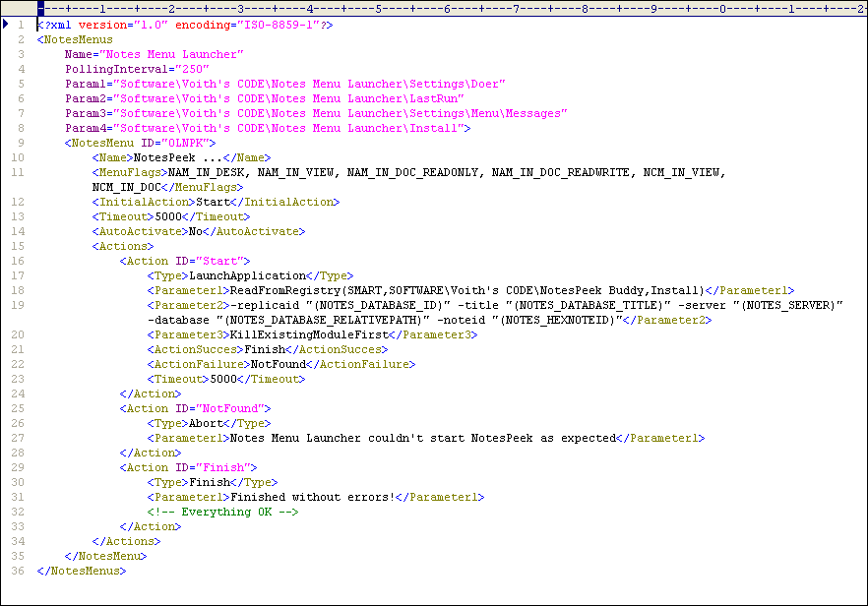868x606 pixels.
Task: Click NCM_IN_DOC on the wrapped MenuFlags line
Action: pos(126,187)
